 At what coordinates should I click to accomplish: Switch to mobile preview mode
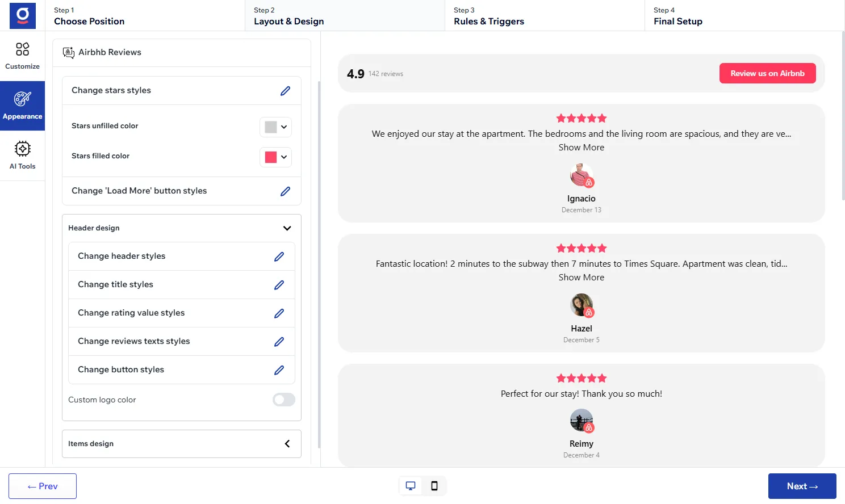(x=434, y=486)
